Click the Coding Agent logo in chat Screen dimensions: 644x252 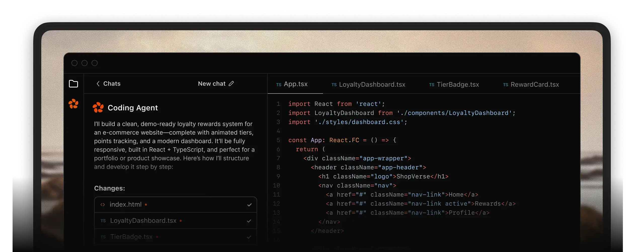98,108
